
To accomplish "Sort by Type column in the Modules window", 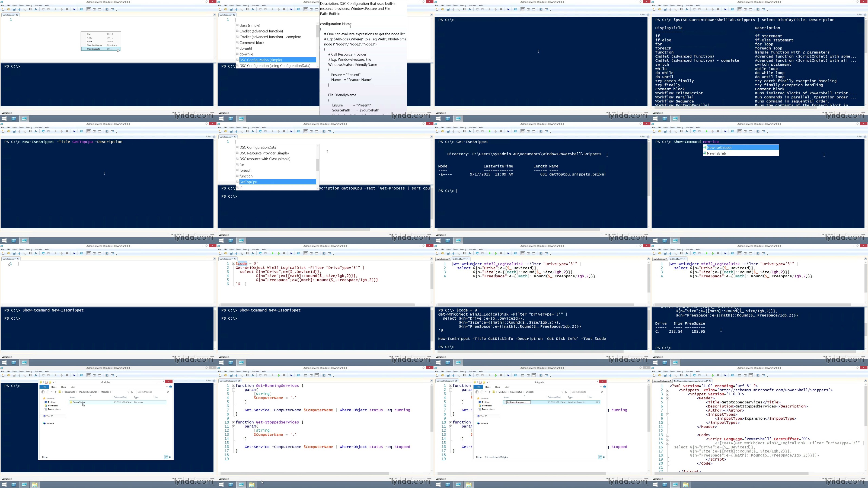I will pos(136,397).
